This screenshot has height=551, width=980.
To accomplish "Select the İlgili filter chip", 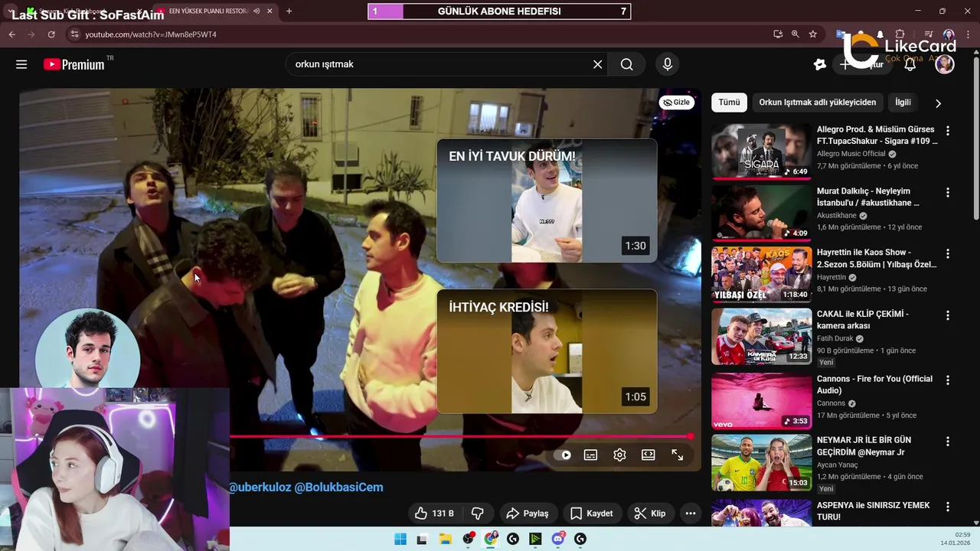I will point(903,103).
